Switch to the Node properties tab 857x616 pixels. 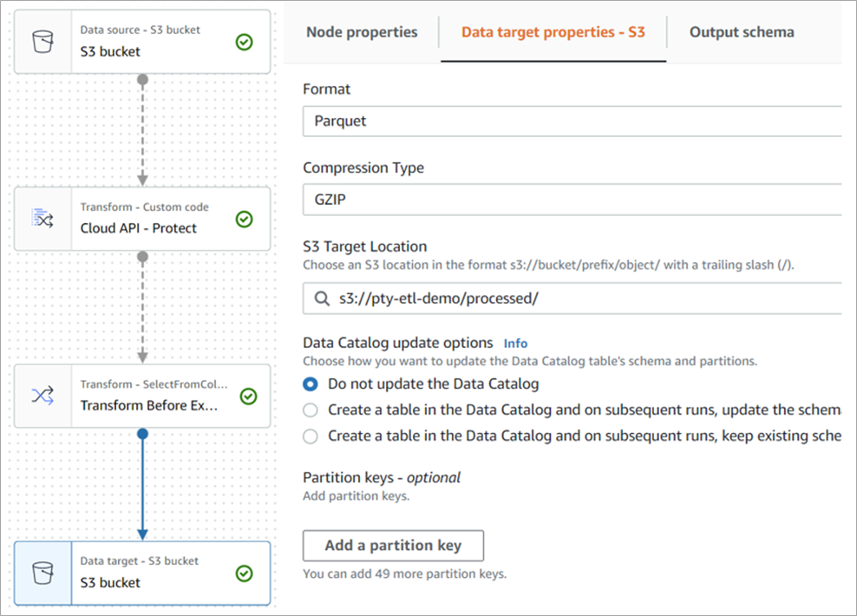click(x=362, y=32)
